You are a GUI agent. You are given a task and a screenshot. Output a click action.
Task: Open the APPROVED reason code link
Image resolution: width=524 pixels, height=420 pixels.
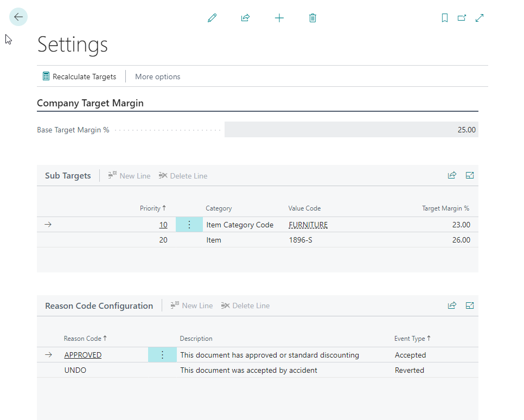(82, 355)
